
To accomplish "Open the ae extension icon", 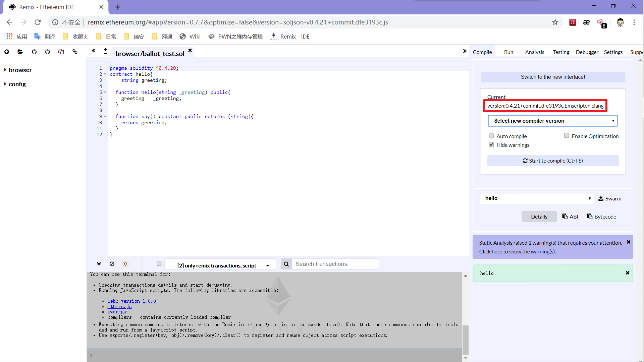I will pyautogui.click(x=586, y=22).
